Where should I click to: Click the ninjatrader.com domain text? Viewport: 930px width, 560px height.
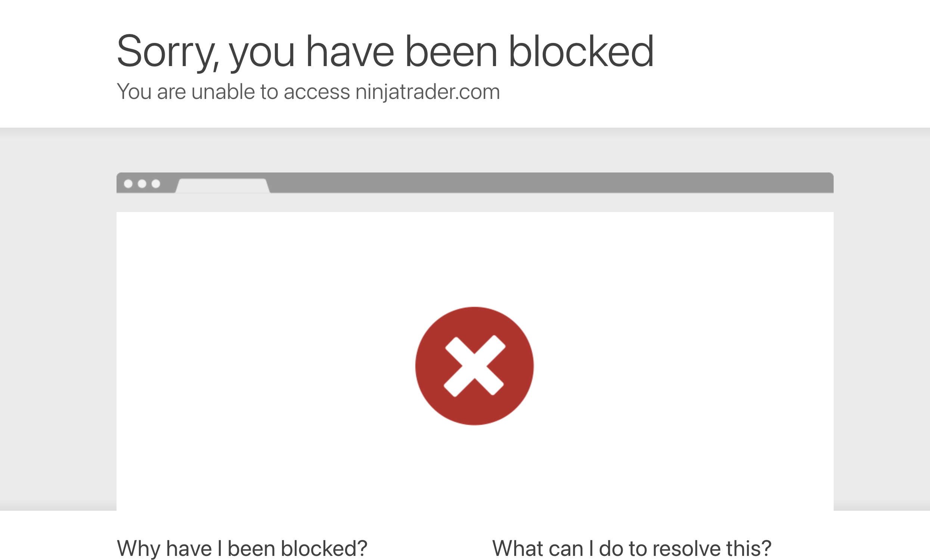pos(427,92)
